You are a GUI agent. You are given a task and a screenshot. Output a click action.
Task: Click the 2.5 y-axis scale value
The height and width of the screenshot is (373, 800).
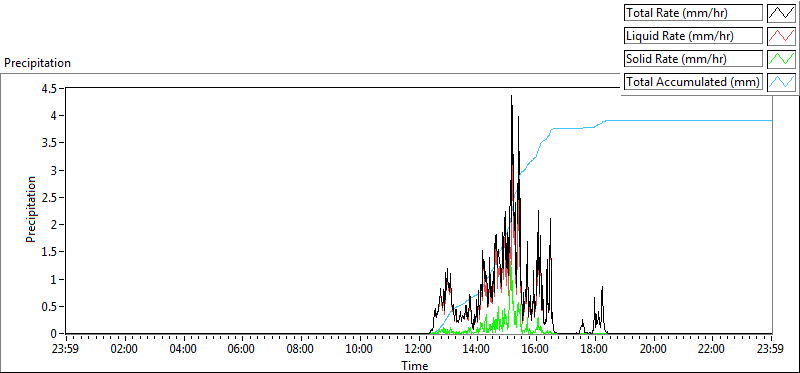coord(50,197)
